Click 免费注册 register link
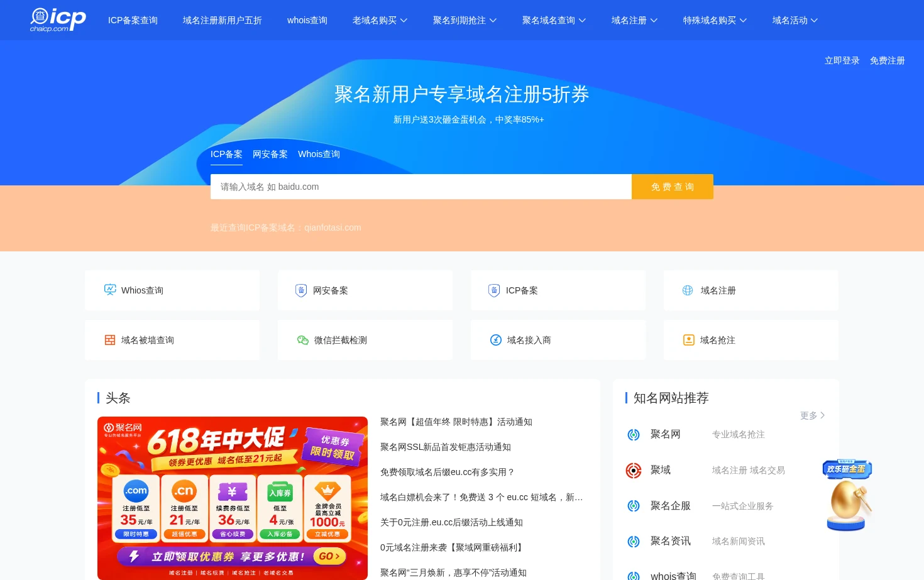Viewport: 924px width, 580px height. tap(888, 60)
